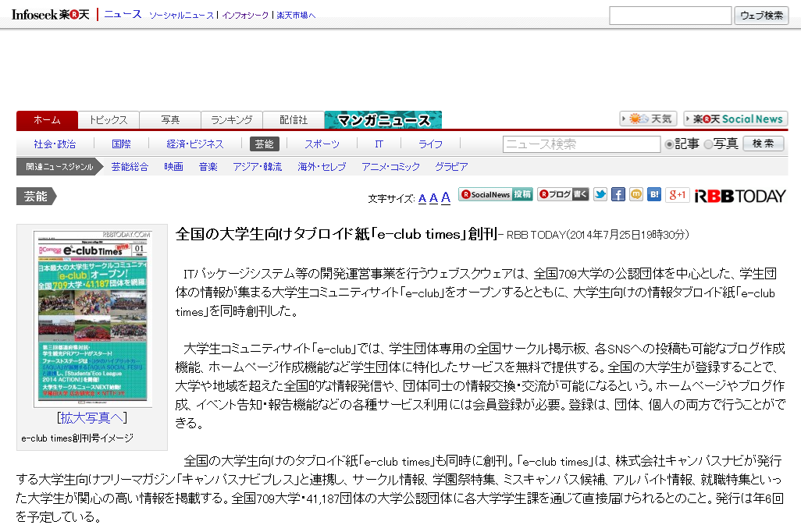Select the 写真 radio button

(708, 144)
